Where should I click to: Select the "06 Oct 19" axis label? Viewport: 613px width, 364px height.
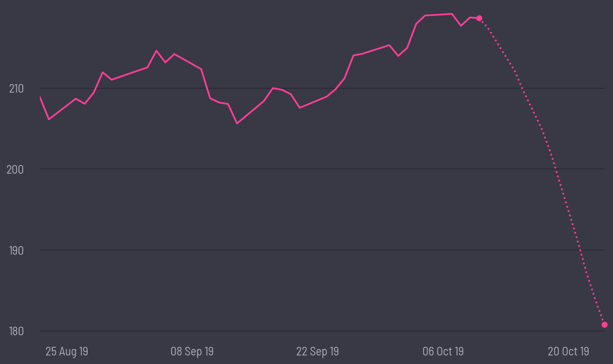coord(443,352)
